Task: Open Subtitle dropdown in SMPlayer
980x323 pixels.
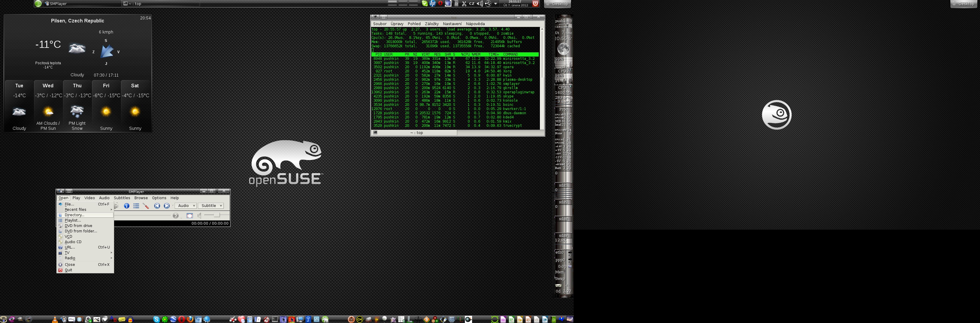Action: coord(211,206)
